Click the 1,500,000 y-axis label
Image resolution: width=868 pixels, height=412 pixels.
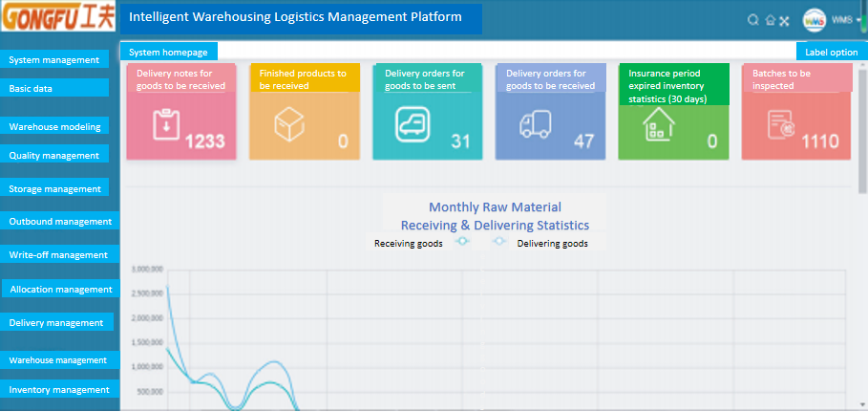pyautogui.click(x=147, y=342)
